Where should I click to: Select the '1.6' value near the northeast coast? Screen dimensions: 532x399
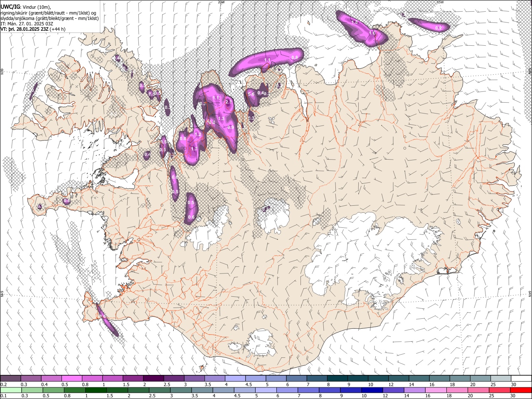372,33
